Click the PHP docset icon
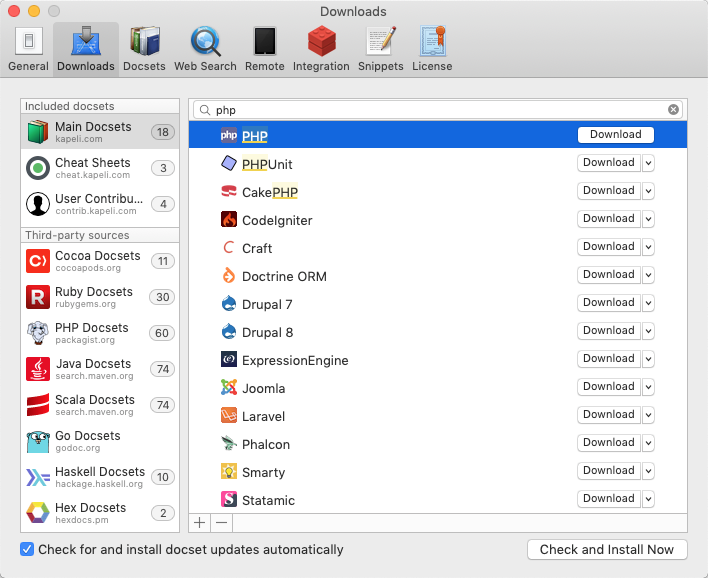708x578 pixels. (229, 135)
